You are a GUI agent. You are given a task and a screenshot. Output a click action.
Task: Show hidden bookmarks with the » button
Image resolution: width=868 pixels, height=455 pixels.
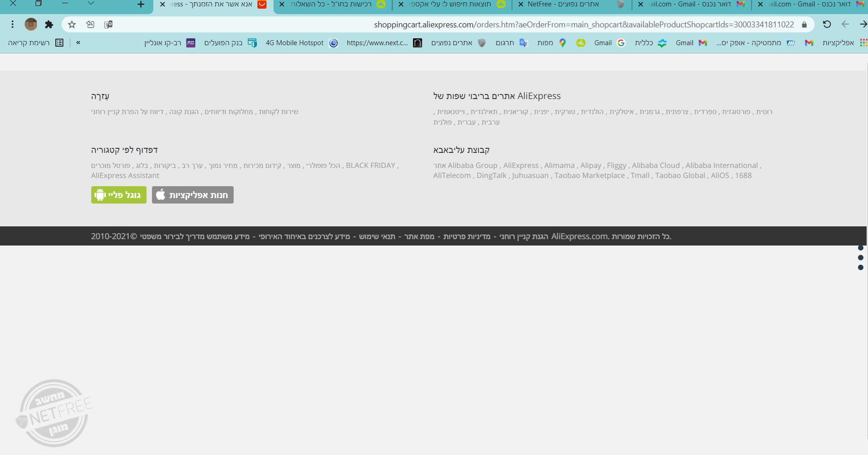point(78,43)
